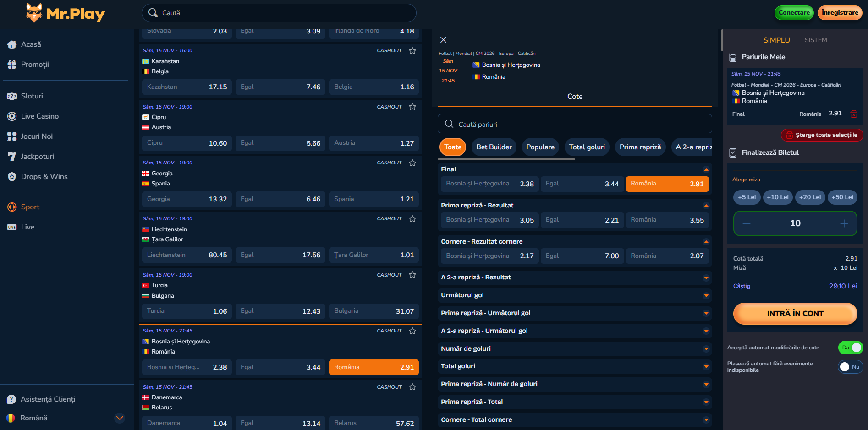This screenshot has height=430, width=868.
Task: Click the Conectare button
Action: click(x=794, y=13)
